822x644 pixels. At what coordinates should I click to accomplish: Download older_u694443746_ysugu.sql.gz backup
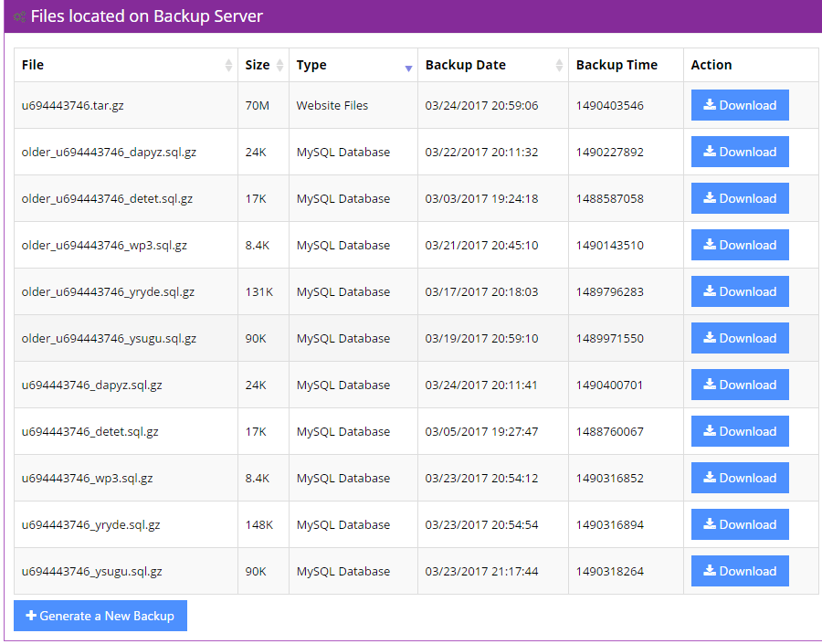pyautogui.click(x=740, y=338)
